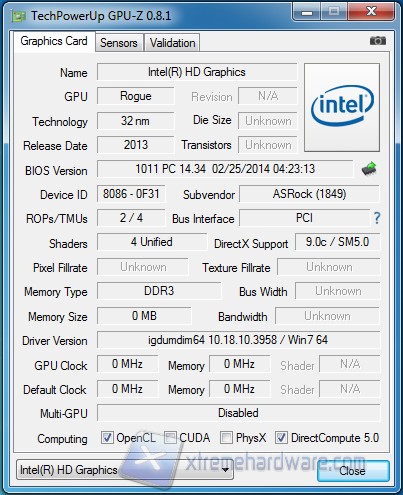Click the GPU-Z title bar app icon
Image resolution: width=403 pixels, height=495 pixels.
click(x=18, y=16)
